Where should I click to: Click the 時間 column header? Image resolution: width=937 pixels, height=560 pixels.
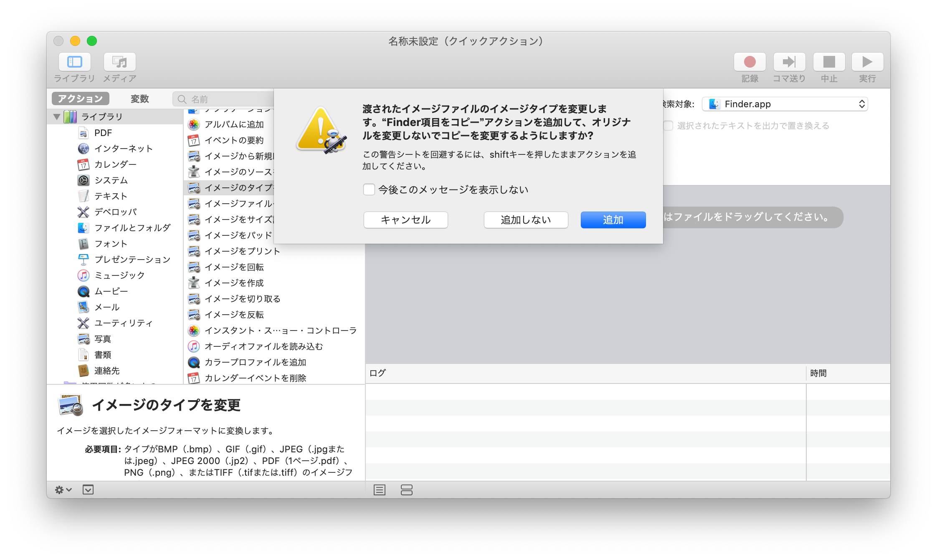pos(848,373)
